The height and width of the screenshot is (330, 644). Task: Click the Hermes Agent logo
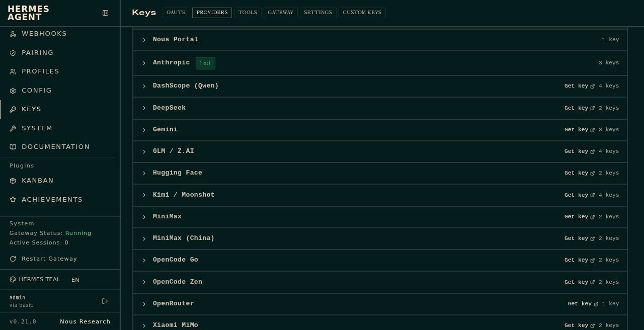tap(28, 13)
